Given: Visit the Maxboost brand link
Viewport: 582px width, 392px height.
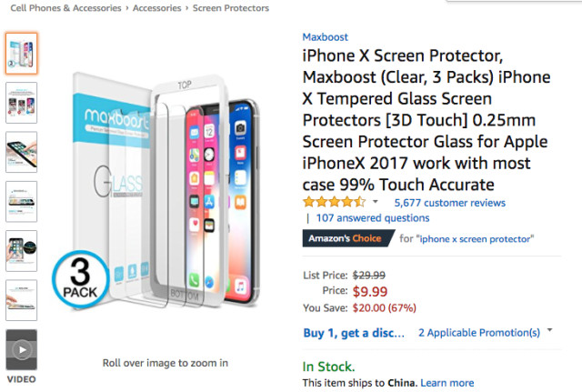Looking at the screenshot, I should [x=324, y=37].
